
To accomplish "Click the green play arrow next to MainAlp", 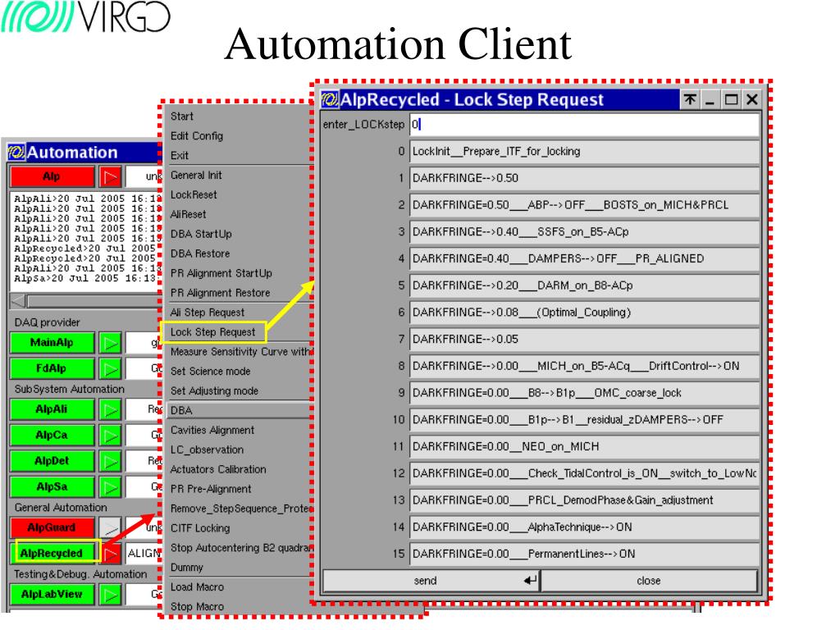I will (111, 343).
